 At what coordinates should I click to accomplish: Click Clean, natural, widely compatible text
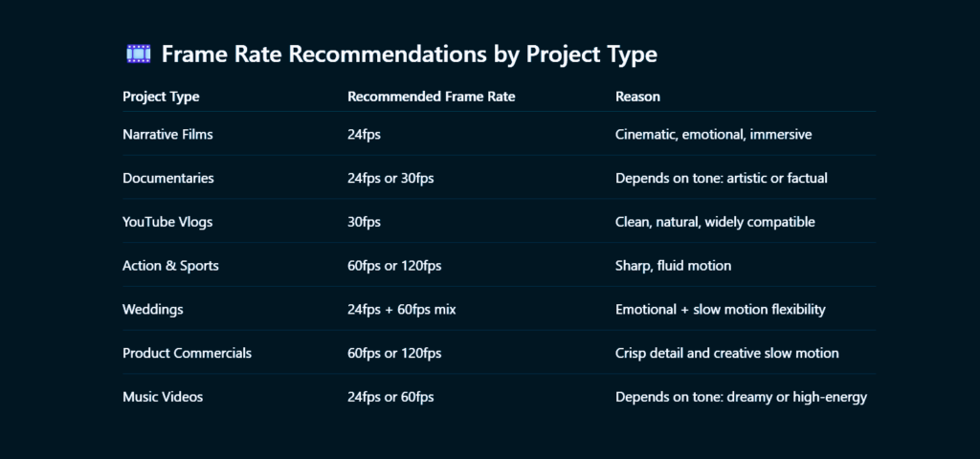tap(715, 222)
